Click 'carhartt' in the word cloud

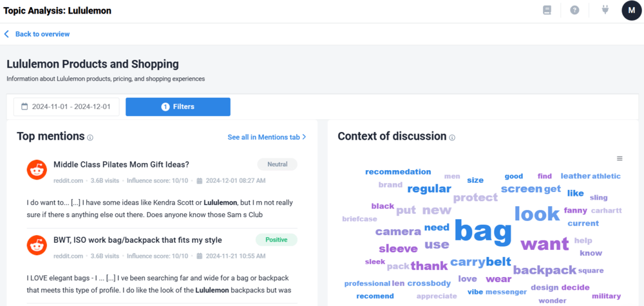click(606, 211)
